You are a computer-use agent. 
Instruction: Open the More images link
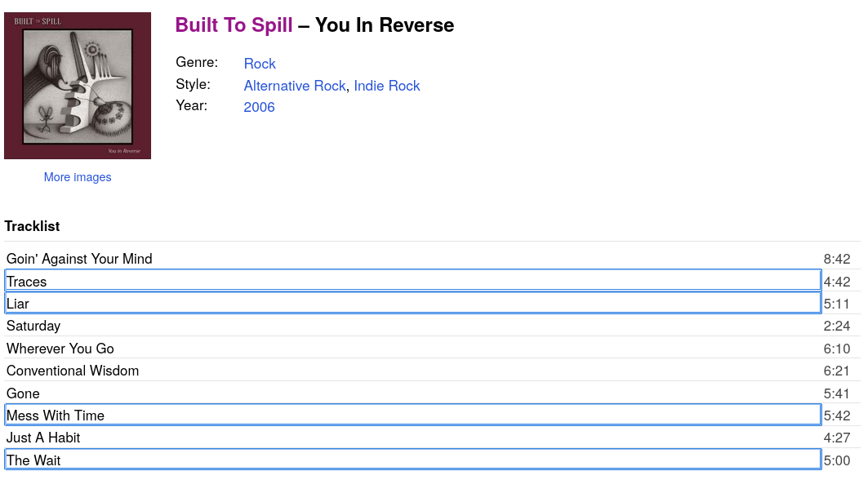[x=78, y=177]
